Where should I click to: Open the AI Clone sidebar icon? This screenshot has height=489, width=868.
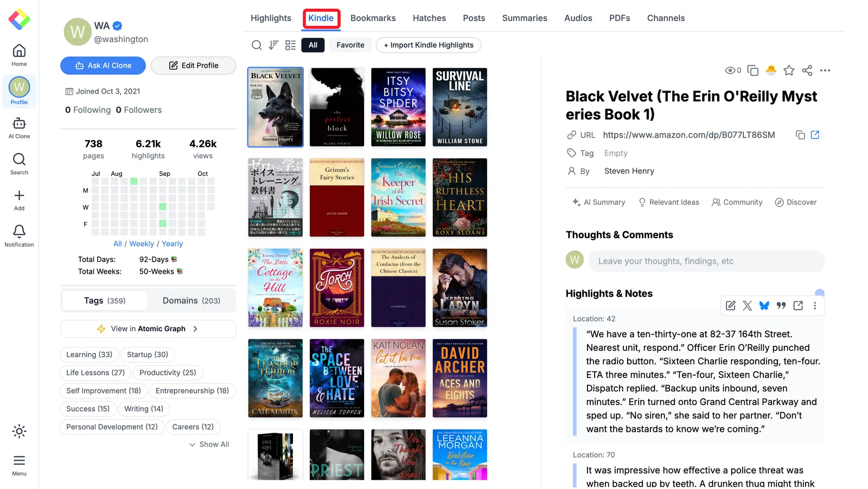pos(19,128)
